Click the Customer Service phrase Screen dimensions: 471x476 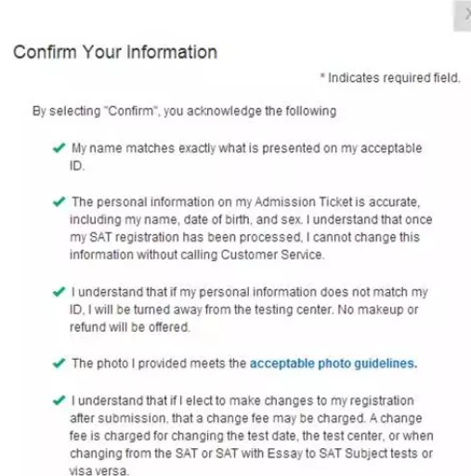point(272,255)
